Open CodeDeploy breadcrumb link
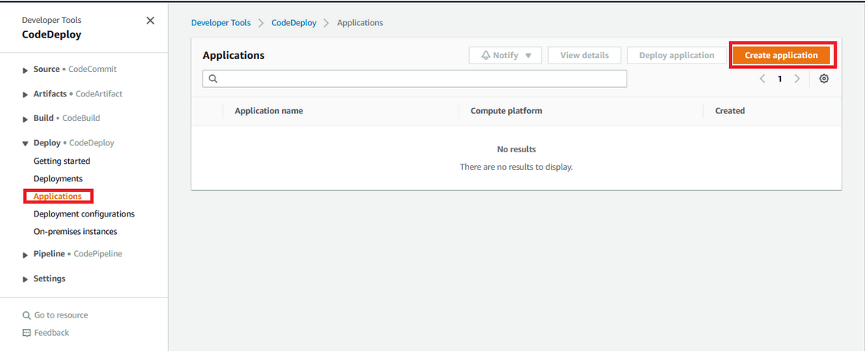 (294, 23)
